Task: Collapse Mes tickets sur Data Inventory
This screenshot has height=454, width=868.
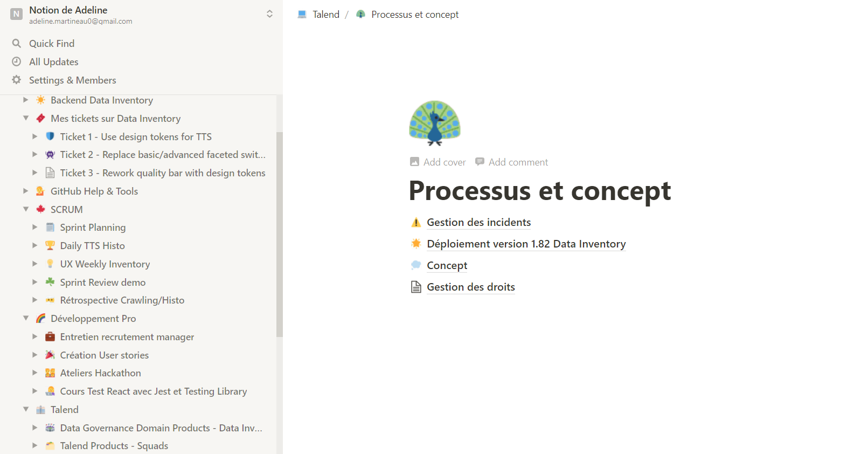Action: 26,118
